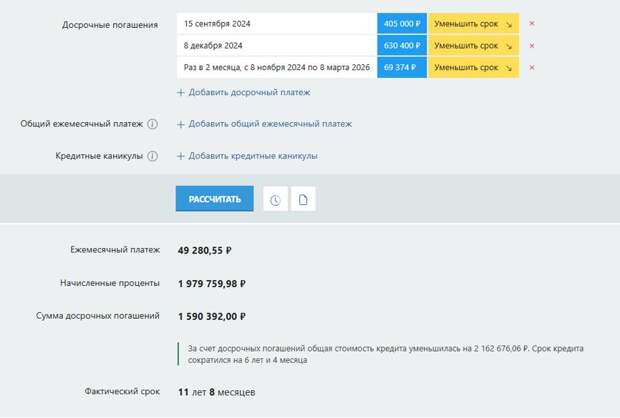Delete the 8 декабря 2024 early payment row
620x418 pixels.
tap(532, 45)
